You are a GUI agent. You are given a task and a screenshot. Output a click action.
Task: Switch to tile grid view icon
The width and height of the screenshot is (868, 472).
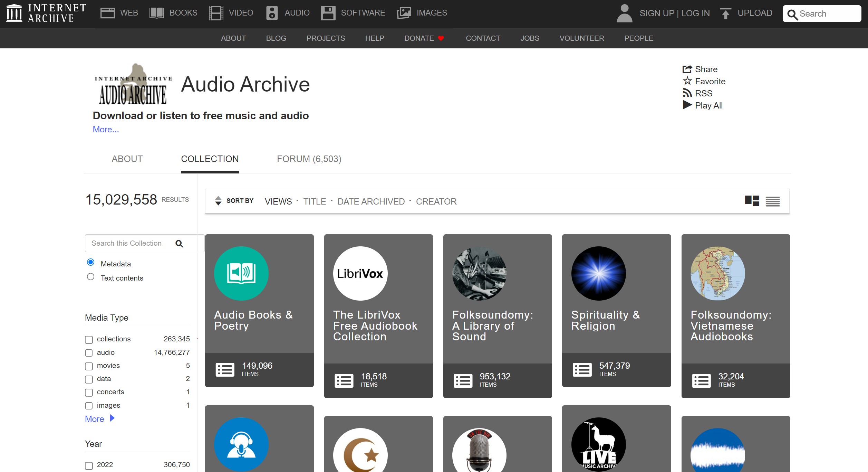(752, 201)
